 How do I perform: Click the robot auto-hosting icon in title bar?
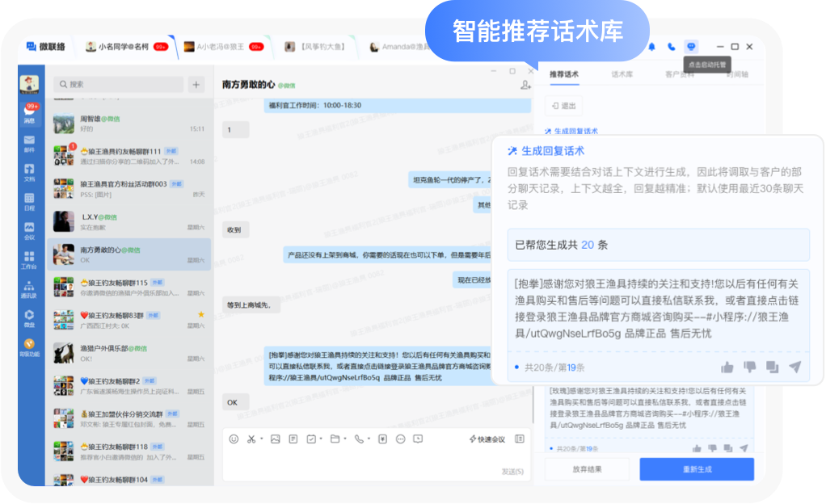coord(691,47)
